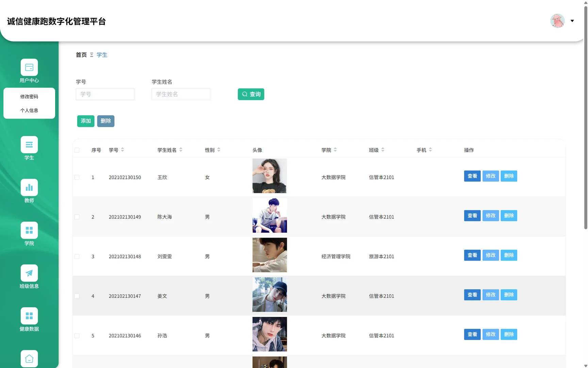Go to 首页 breadcrumb

click(81, 55)
